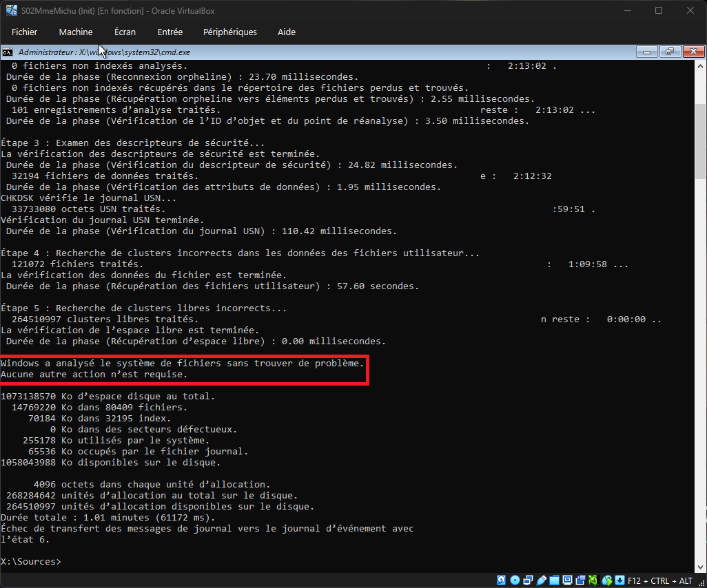Click the USB devices indicator icon
Screen dimensions: 707x588
(541, 580)
